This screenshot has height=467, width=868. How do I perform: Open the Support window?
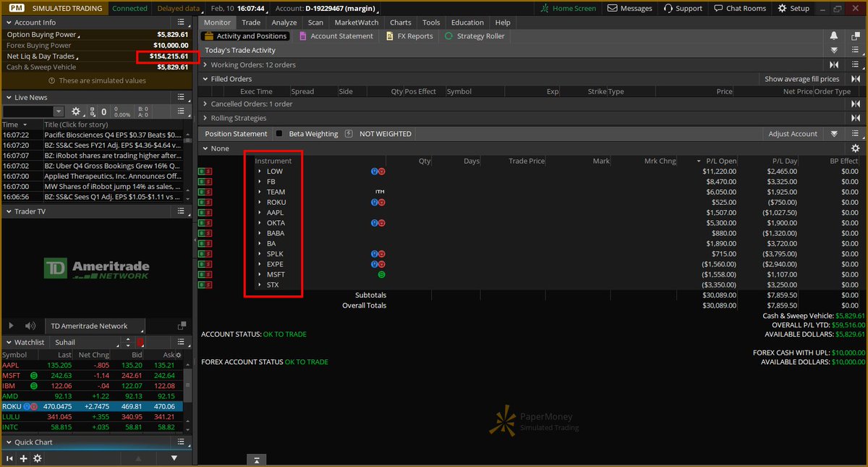pos(681,8)
